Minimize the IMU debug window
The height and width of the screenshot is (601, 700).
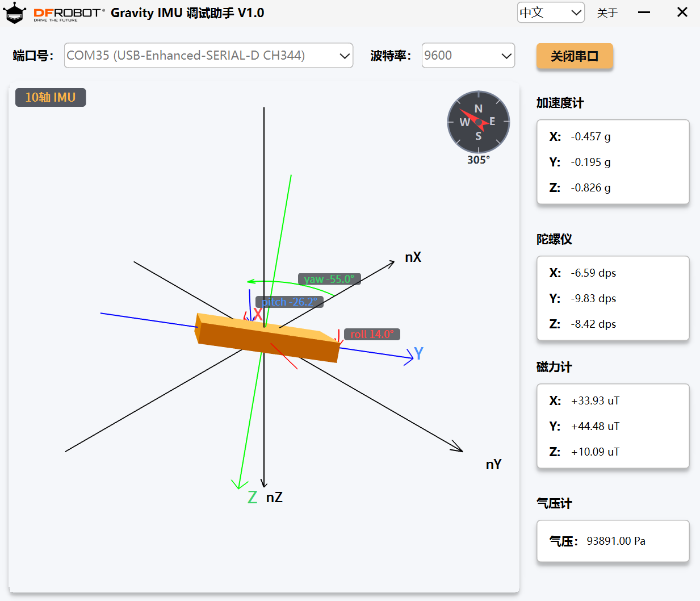tap(644, 12)
